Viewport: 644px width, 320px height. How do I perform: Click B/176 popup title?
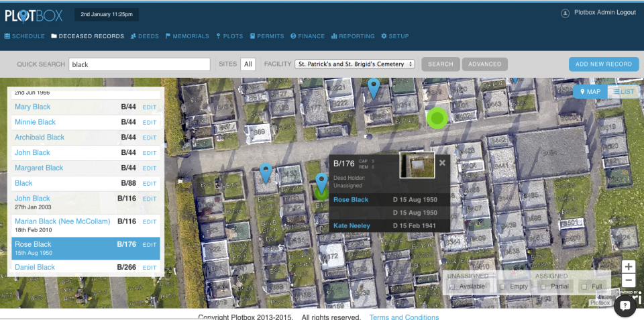pyautogui.click(x=343, y=164)
